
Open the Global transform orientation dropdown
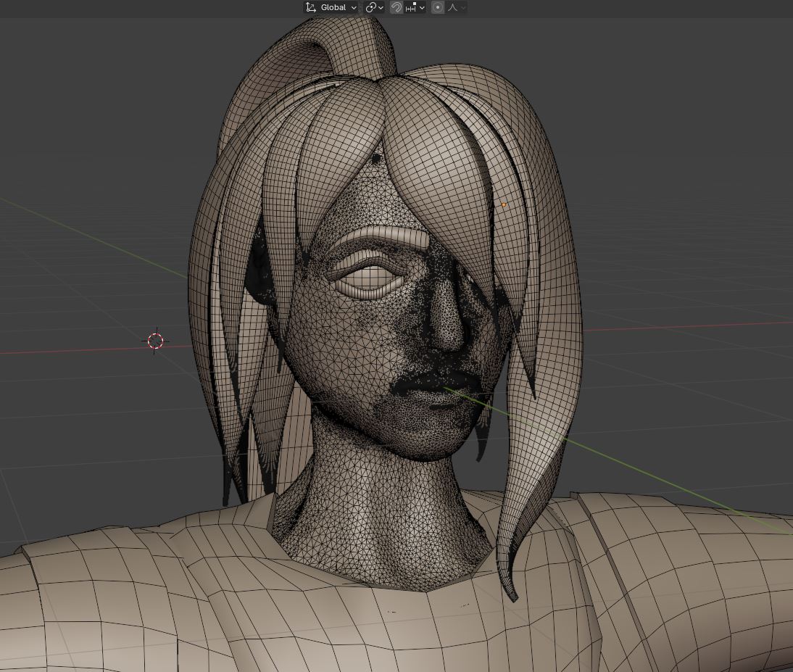click(331, 7)
